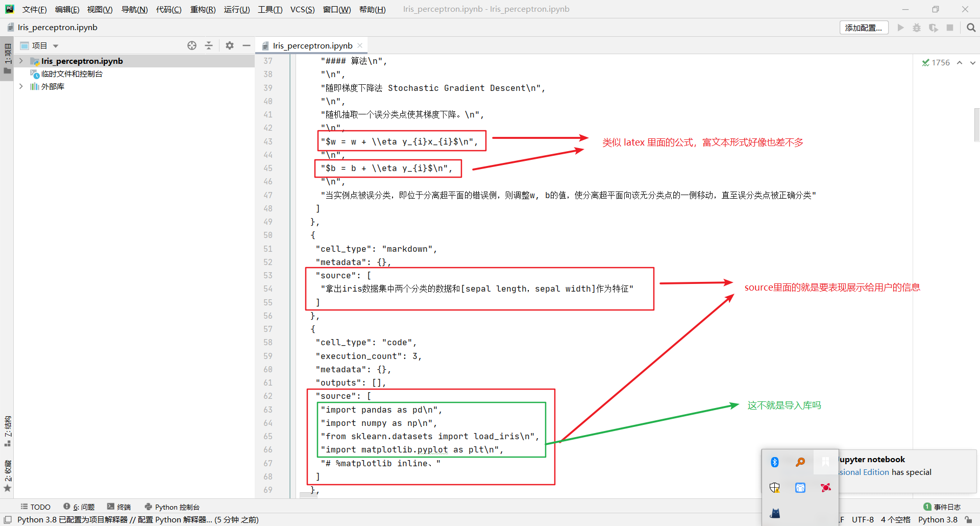The image size is (980, 526).
Task: Click the PyCharm logo icon in title bar
Action: tap(10, 9)
